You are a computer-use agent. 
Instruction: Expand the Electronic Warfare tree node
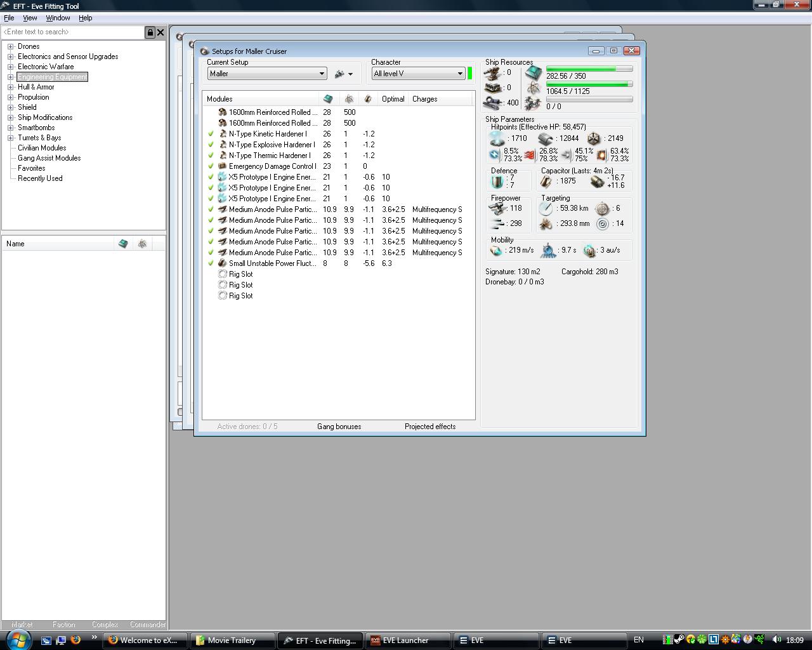coord(11,67)
